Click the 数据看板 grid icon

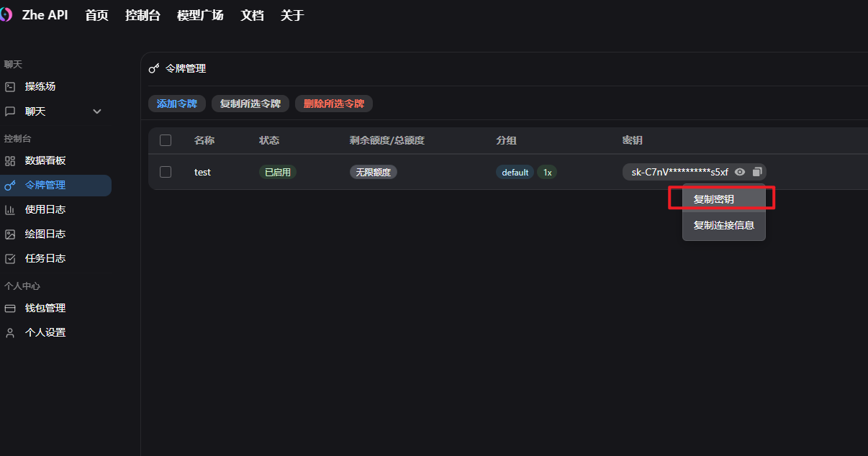pos(10,160)
